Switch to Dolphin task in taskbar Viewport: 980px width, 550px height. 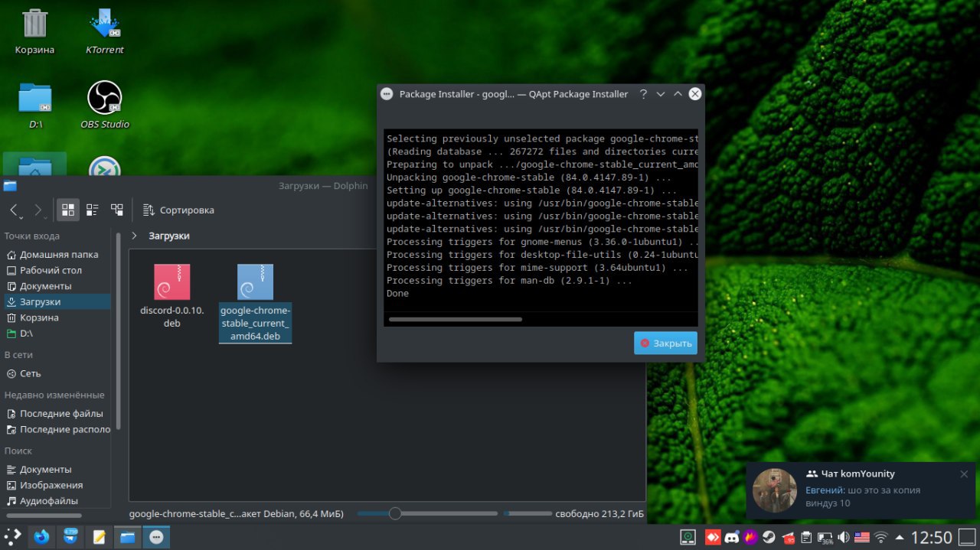127,537
